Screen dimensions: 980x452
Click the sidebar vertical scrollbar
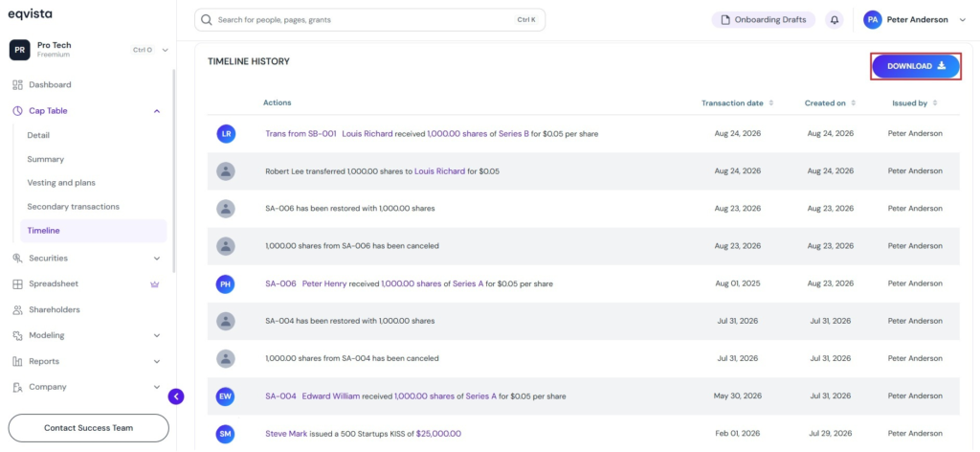tap(174, 169)
